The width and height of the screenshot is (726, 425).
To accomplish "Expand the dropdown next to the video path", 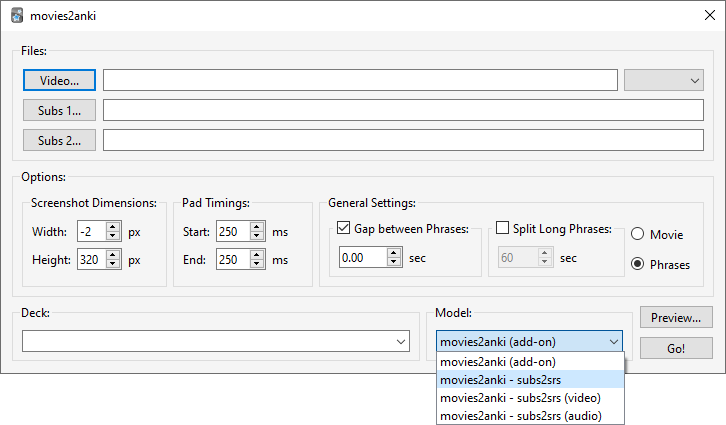I will click(664, 80).
